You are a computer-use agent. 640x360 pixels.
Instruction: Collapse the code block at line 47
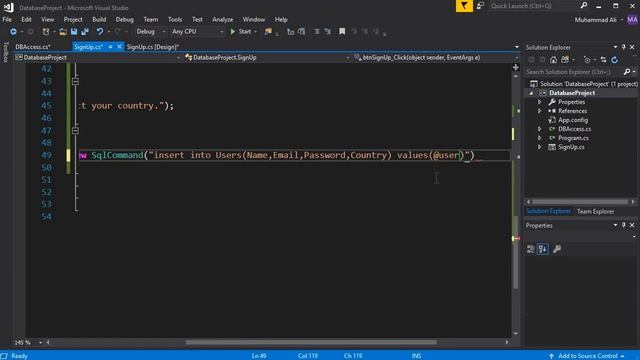point(76,131)
